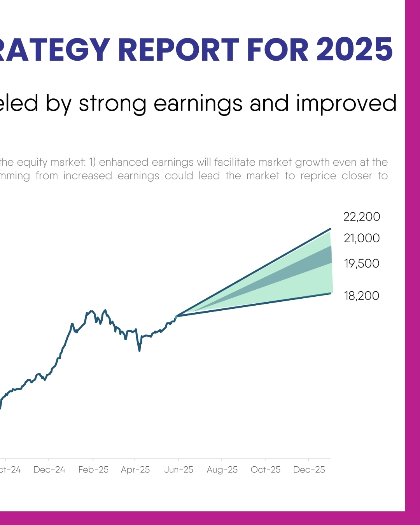420x525 pixels.
Task: Select the Aug-25 axis label
Action: pyautogui.click(x=222, y=470)
